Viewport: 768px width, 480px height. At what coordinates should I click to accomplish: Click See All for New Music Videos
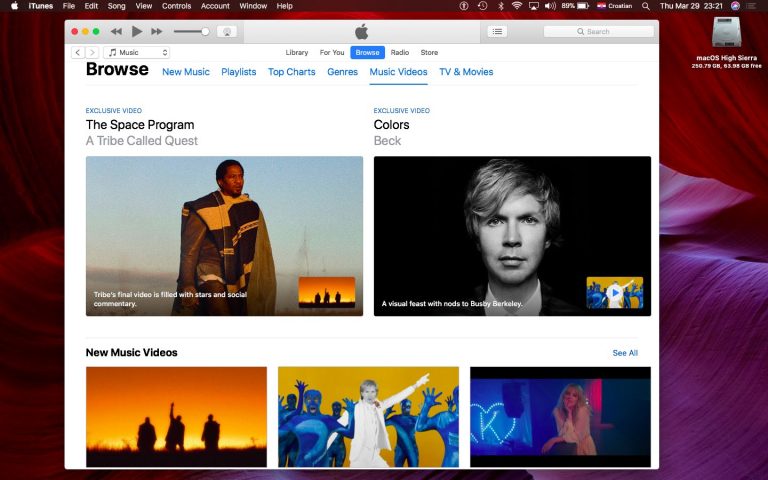click(625, 353)
